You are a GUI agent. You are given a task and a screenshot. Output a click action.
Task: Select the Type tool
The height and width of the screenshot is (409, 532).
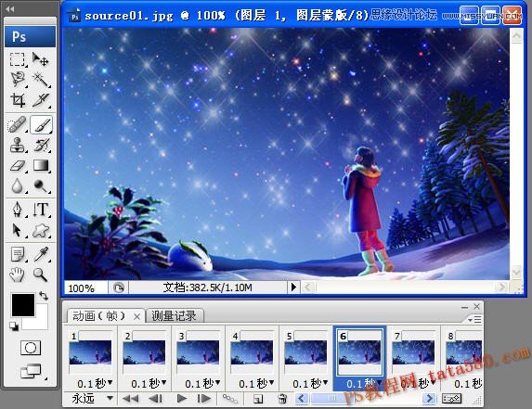pyautogui.click(x=41, y=210)
